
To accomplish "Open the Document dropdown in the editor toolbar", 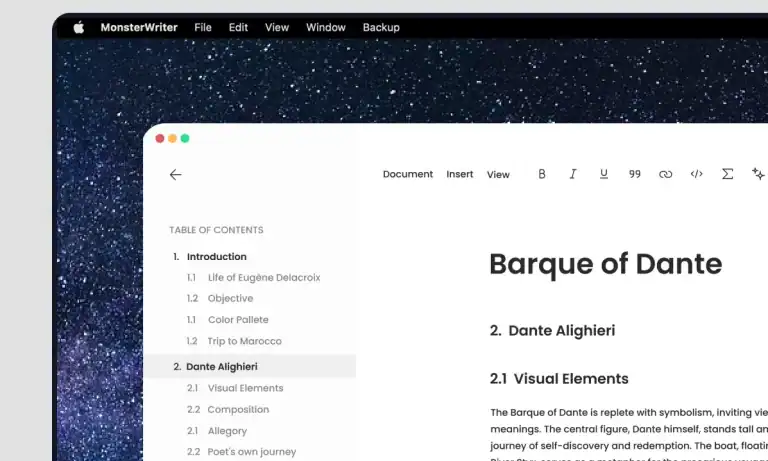I will 407,174.
